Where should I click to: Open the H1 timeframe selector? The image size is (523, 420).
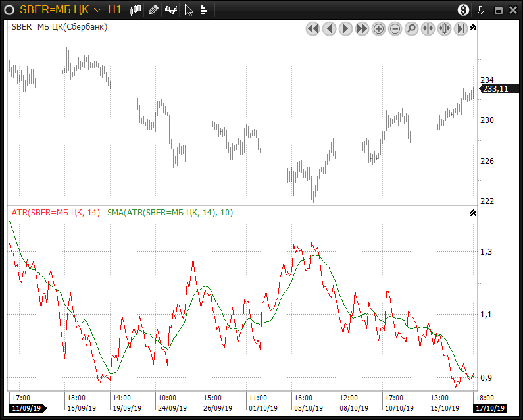(x=114, y=10)
